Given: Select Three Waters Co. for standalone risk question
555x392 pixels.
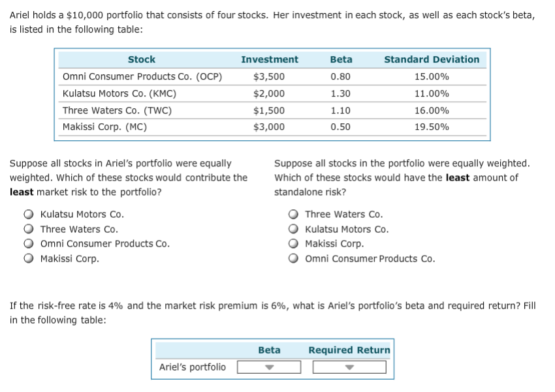Looking at the screenshot, I should tap(294, 214).
